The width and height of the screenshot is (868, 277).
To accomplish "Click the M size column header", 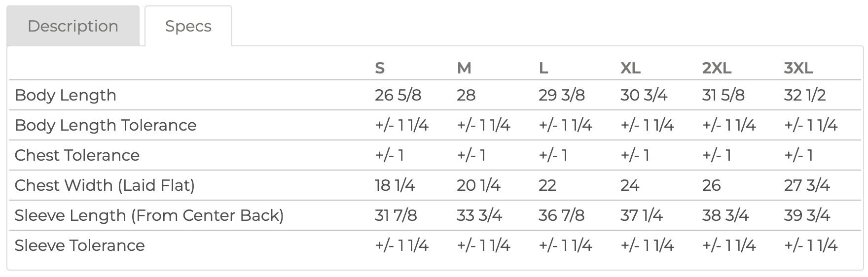I will coord(464,68).
